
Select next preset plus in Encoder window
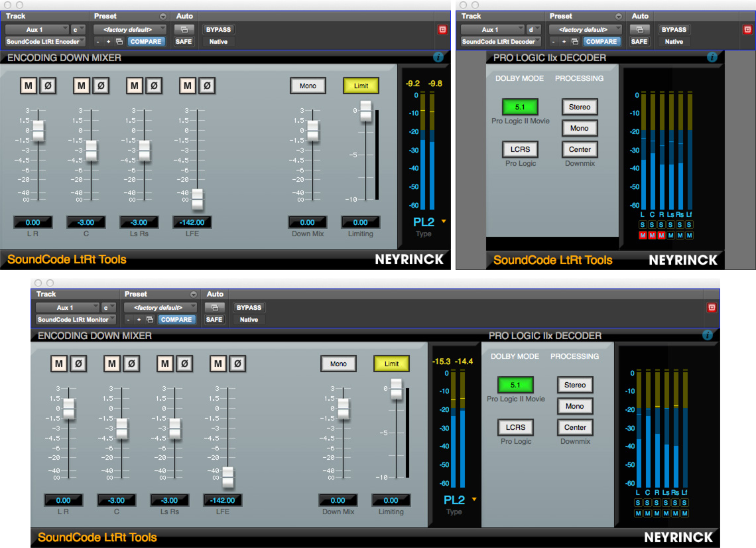tap(109, 42)
